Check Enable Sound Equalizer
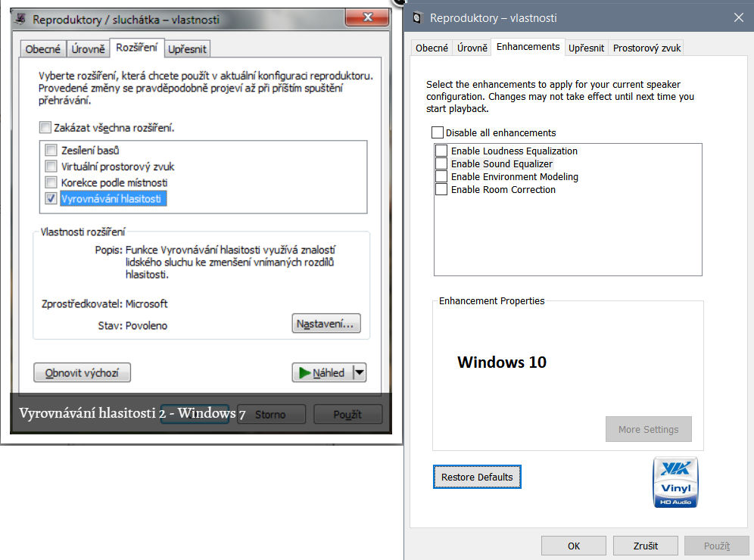The height and width of the screenshot is (560, 754). point(441,163)
